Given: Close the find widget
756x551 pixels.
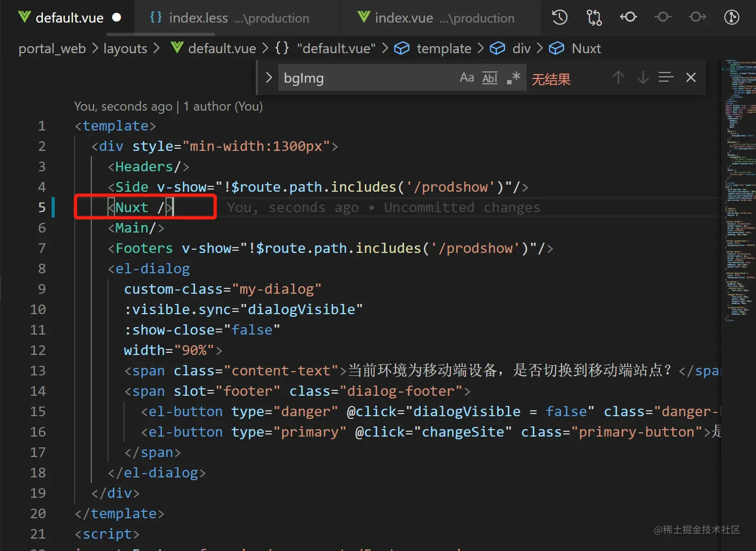Looking at the screenshot, I should pyautogui.click(x=691, y=78).
